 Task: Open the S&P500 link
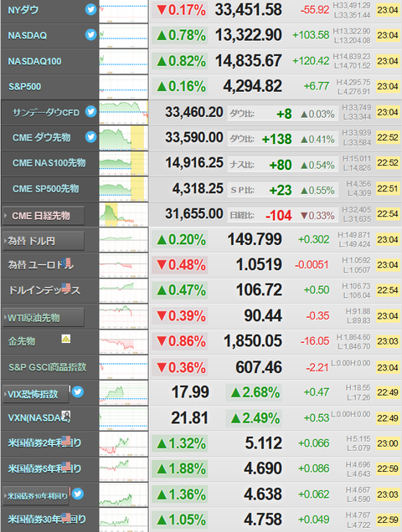pos(24,86)
